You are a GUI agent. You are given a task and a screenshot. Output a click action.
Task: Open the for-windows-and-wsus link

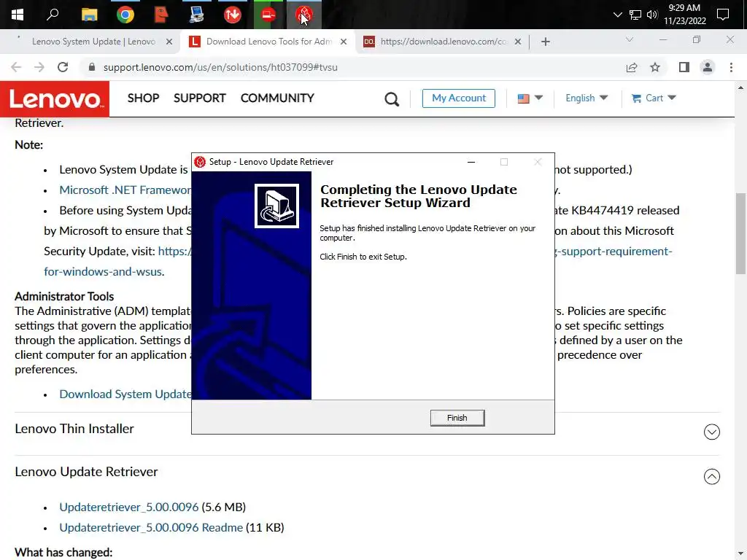(x=102, y=271)
